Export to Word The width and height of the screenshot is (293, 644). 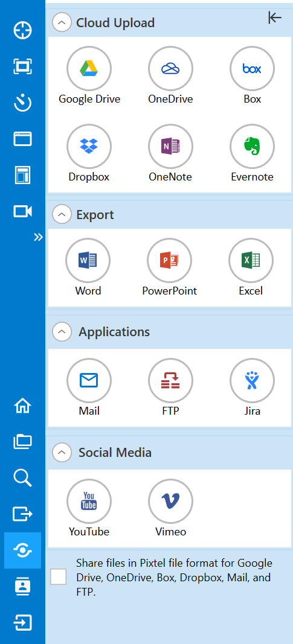[88, 260]
